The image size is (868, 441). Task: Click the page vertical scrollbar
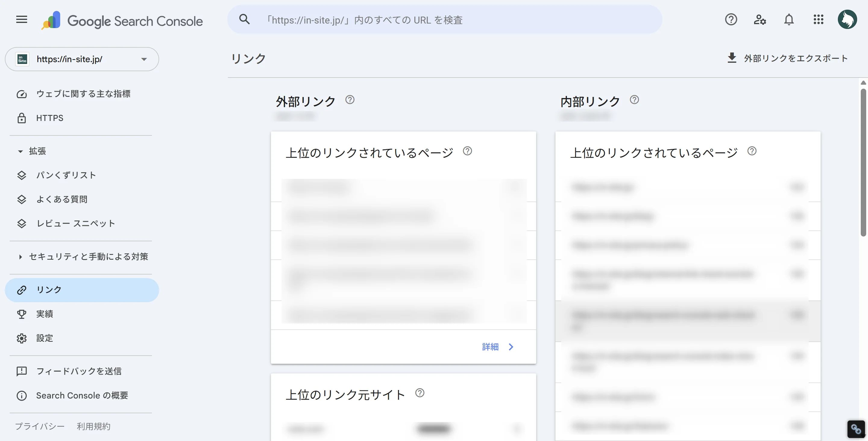[863, 162]
